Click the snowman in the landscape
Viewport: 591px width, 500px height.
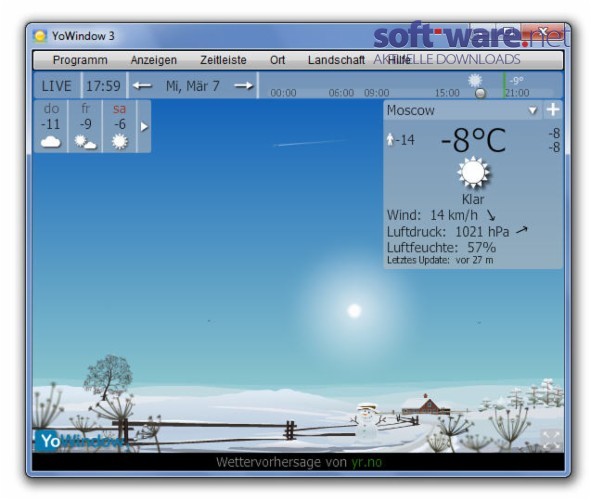click(366, 420)
